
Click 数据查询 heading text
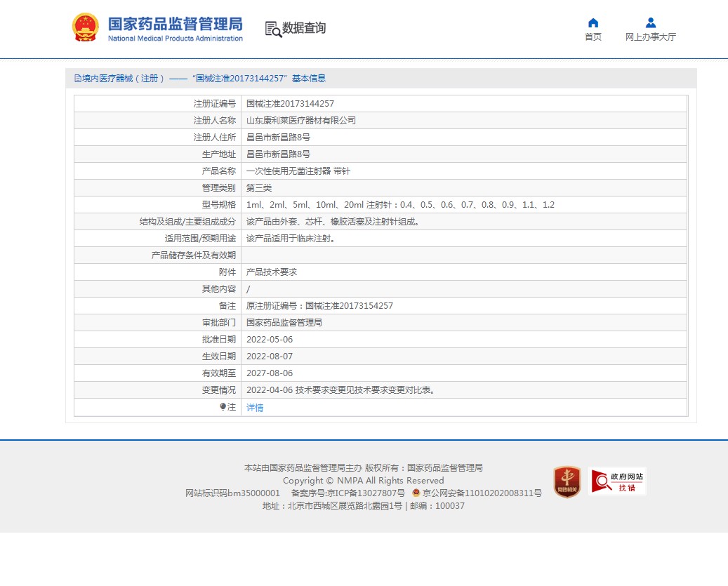point(304,28)
